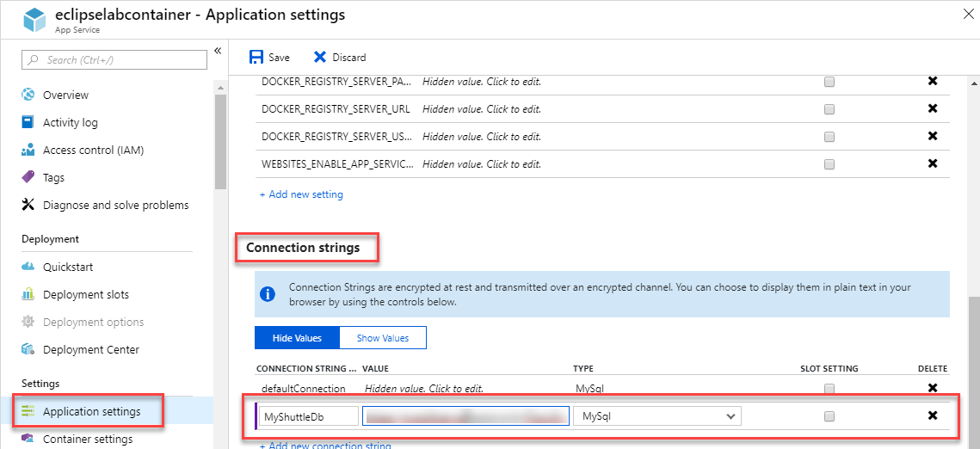Click the DOCKER_REGISTRY_SERVER_URL setting name
This screenshot has height=449, width=980.
point(336,108)
